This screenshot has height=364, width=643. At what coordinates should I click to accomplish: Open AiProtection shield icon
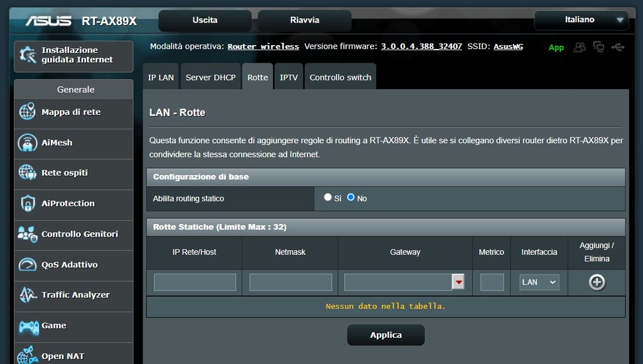coord(27,203)
